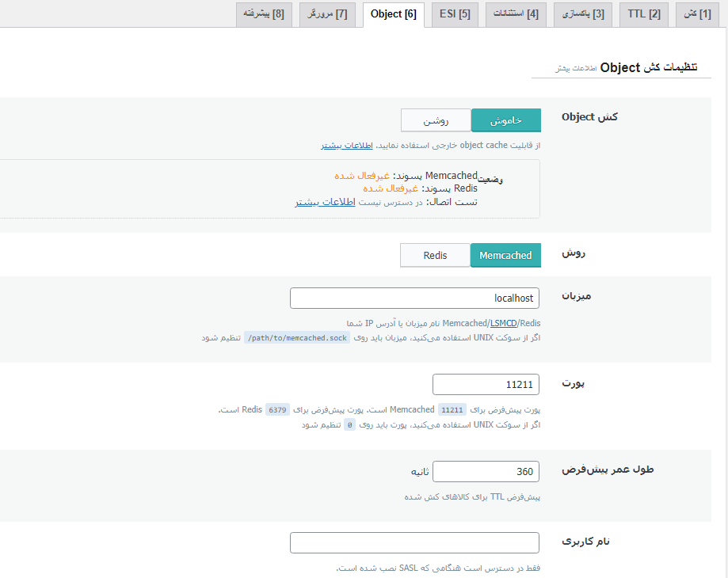The height and width of the screenshot is (578, 728).
Task: Keep Object cache set to خاموش
Action: pos(505,120)
